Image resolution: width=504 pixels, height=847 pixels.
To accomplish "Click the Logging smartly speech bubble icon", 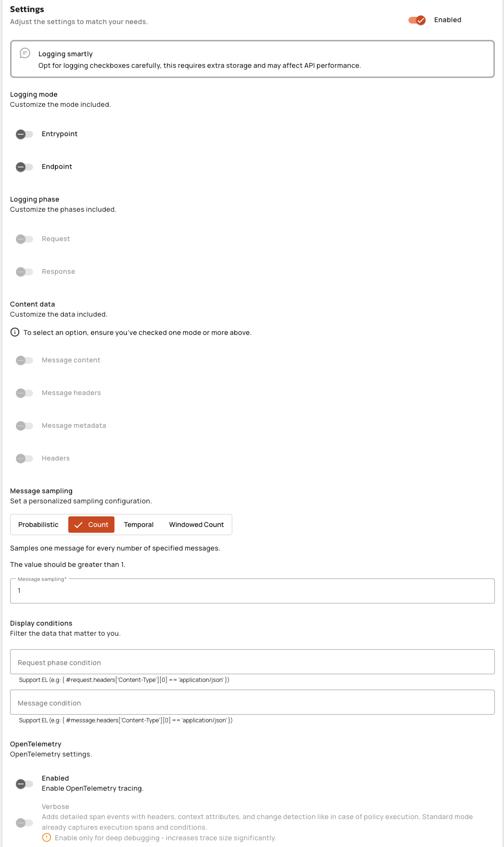I will 25,53.
